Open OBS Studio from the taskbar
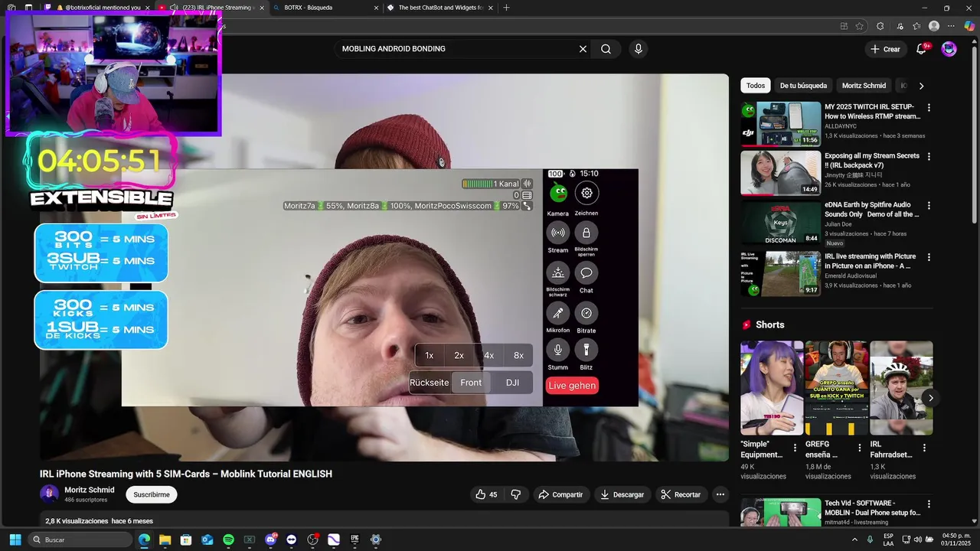This screenshot has height=551, width=980. pos(312,540)
